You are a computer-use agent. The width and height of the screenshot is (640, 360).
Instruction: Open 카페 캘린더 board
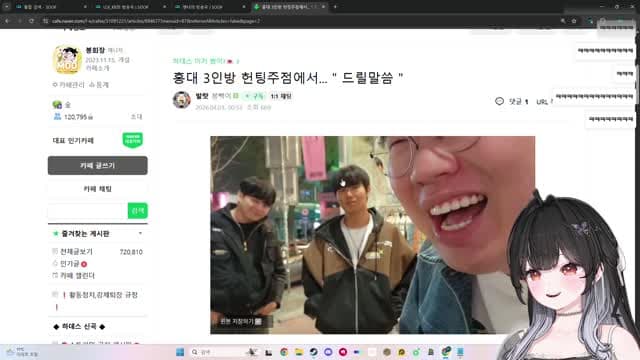pyautogui.click(x=77, y=276)
